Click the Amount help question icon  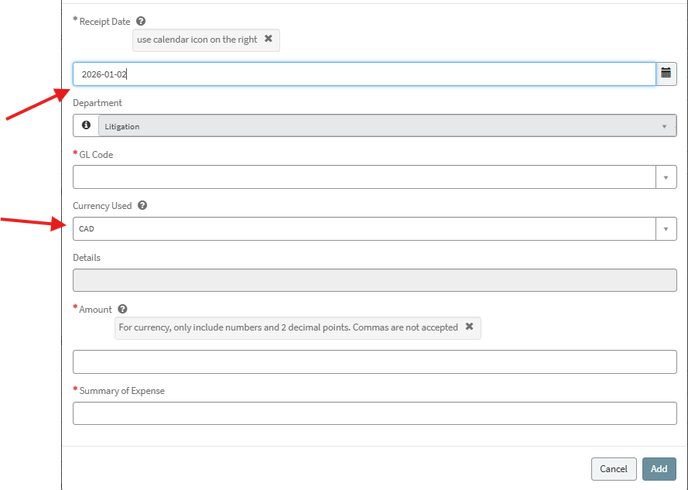point(122,310)
